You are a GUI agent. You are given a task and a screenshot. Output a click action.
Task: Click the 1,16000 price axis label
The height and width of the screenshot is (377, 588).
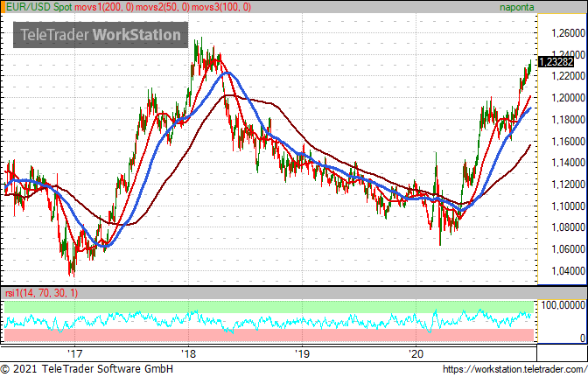[568, 142]
